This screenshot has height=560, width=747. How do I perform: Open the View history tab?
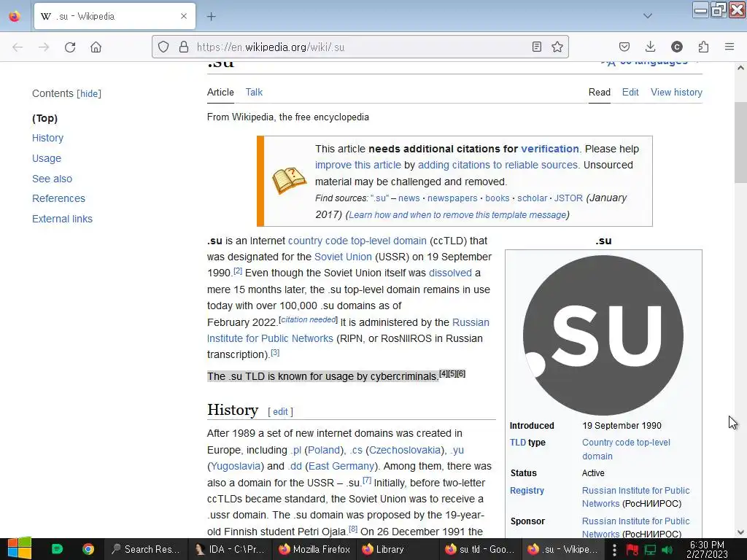(x=676, y=93)
